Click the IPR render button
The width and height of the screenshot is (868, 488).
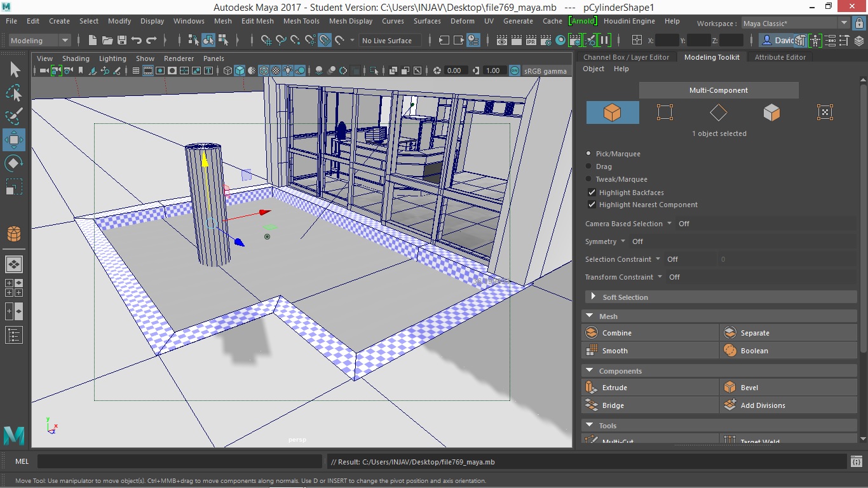pyautogui.click(x=531, y=40)
